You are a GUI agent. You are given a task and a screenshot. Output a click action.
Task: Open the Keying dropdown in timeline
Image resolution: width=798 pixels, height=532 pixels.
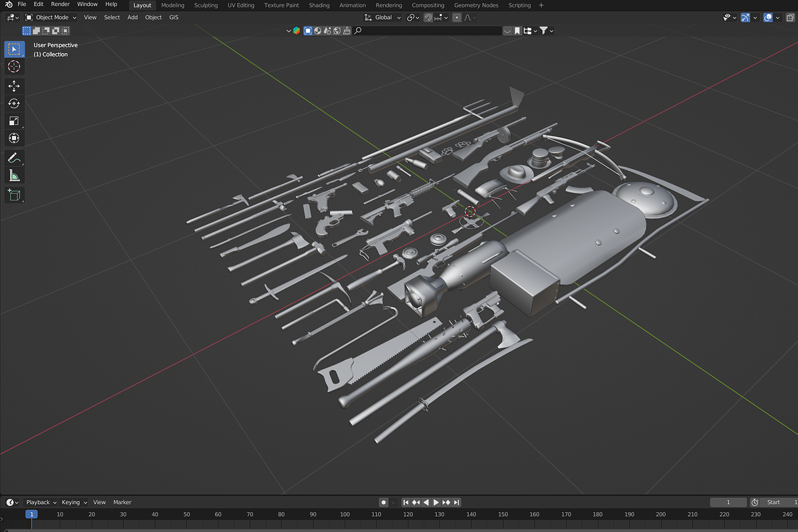coord(74,502)
